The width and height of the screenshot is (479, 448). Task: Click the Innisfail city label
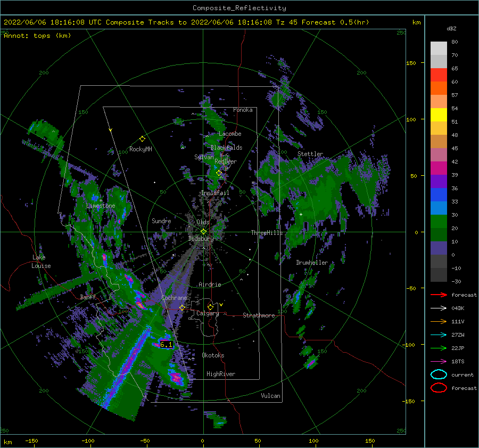pos(215,193)
